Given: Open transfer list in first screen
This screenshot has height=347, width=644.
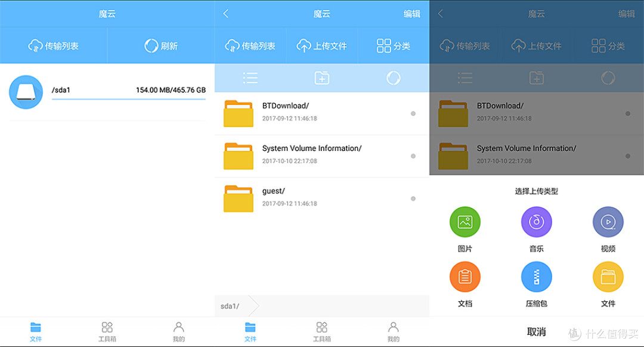Looking at the screenshot, I should (54, 45).
